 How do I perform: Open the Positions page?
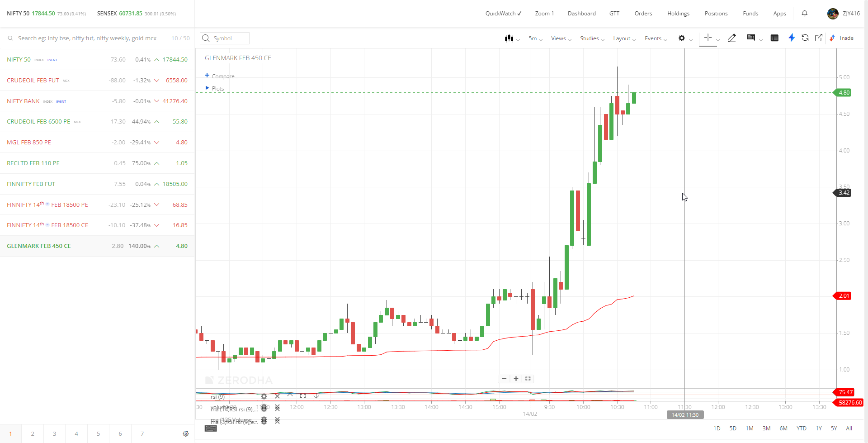pyautogui.click(x=716, y=14)
